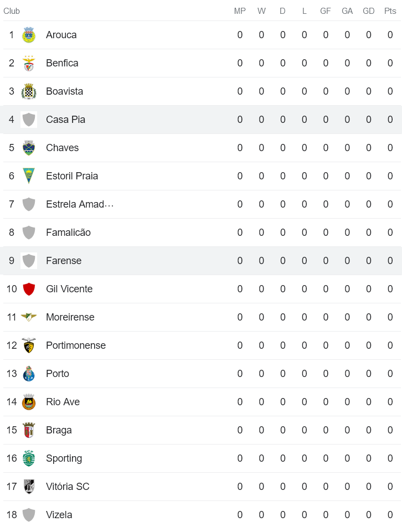The height and width of the screenshot is (532, 402).
Task: Click the Moreirense club crest
Action: tap(29, 317)
